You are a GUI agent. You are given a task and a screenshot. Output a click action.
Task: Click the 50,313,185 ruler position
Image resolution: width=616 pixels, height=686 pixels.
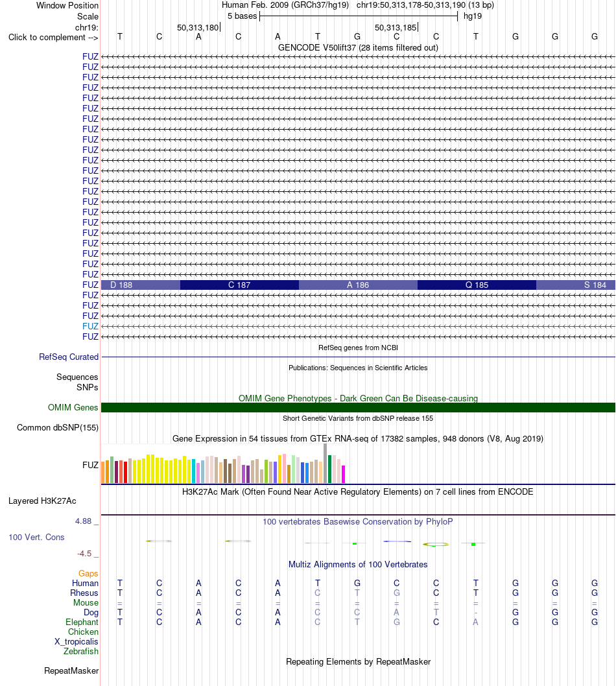click(x=396, y=28)
